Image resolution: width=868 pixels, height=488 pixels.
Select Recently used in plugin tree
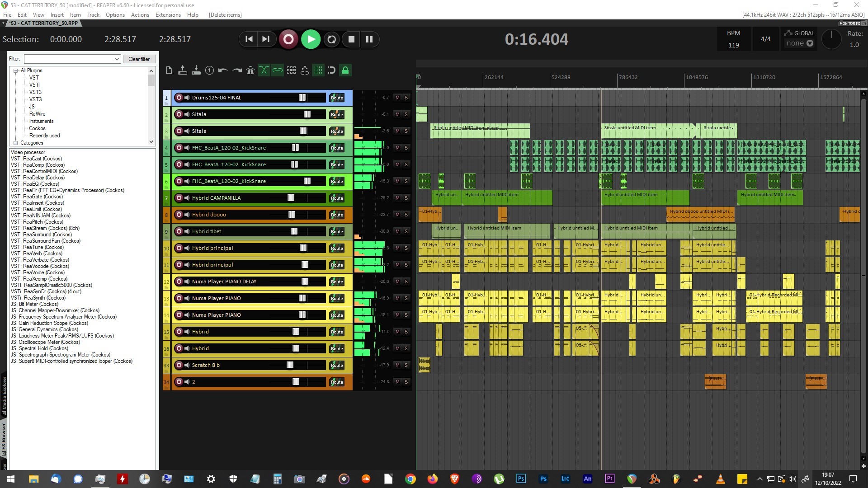(44, 136)
